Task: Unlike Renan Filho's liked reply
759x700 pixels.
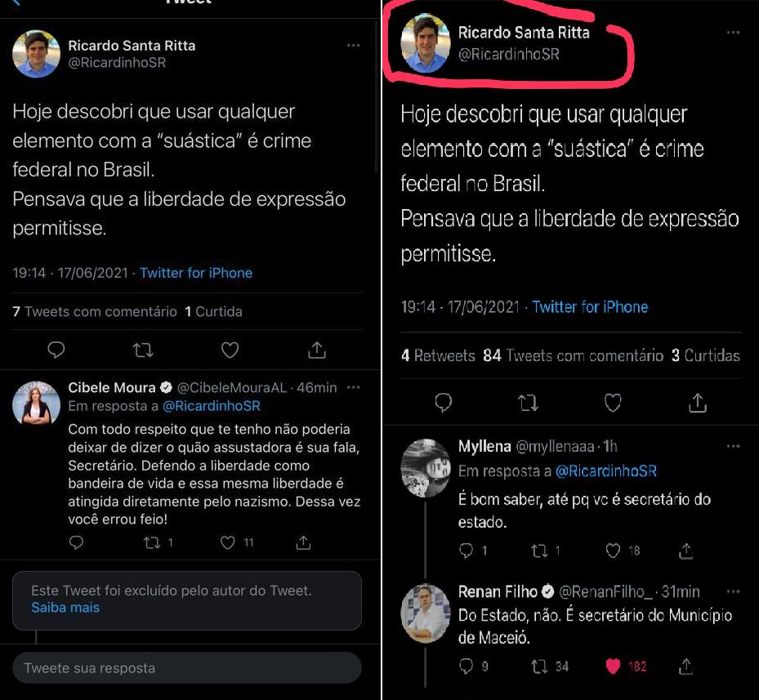Action: 613,667
